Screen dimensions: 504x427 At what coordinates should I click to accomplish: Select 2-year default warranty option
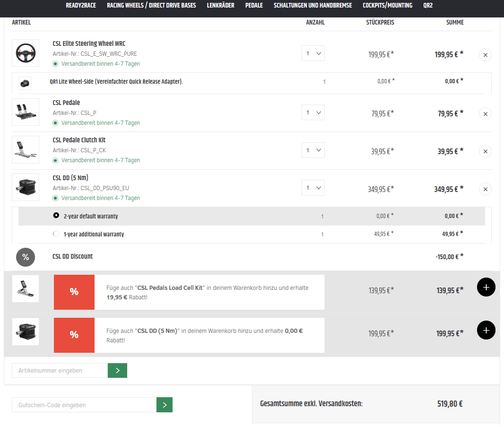tap(56, 216)
